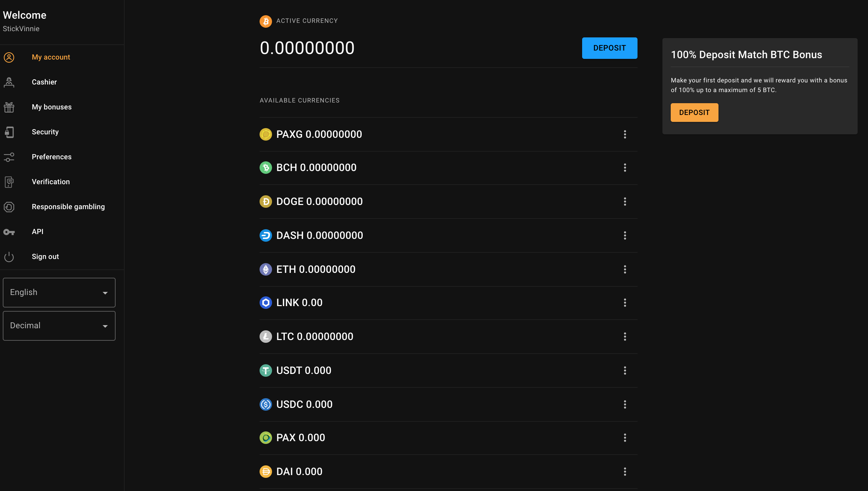The image size is (868, 491).
Task: Click the My account profile icon
Action: (9, 57)
